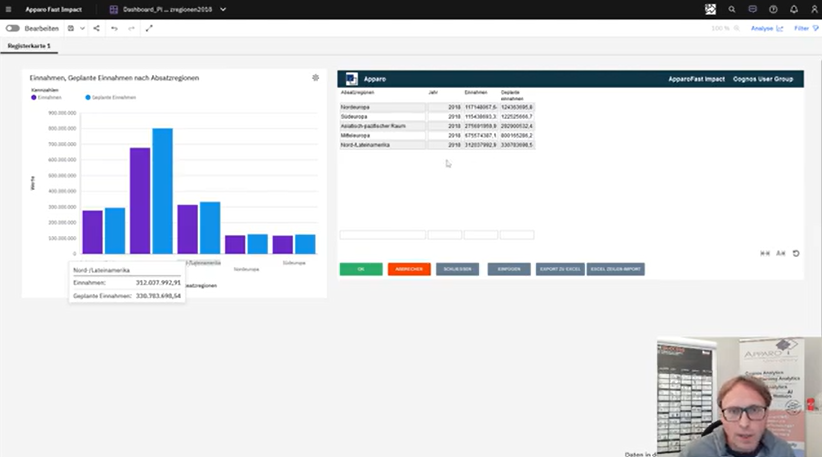This screenshot has height=457, width=822.
Task: Click the first empty input field under table
Action: point(382,235)
